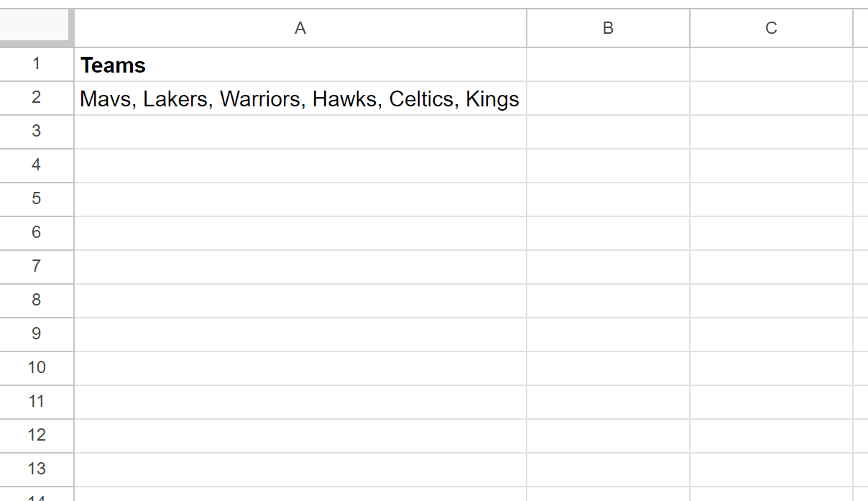
Task: Select cell B1 beside "Teams"
Action: (608, 65)
